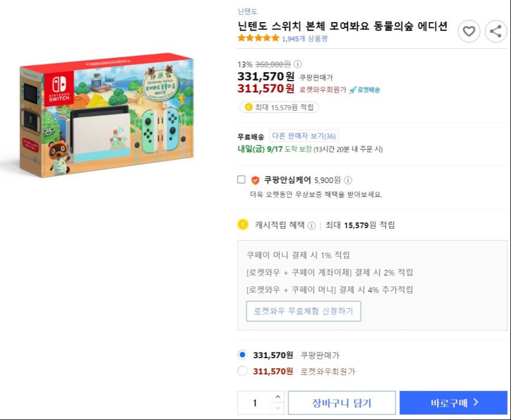This screenshot has height=420, width=511.
Task: Click the yellow cash coin icon by 캐시적립 혜택
Action: (243, 225)
